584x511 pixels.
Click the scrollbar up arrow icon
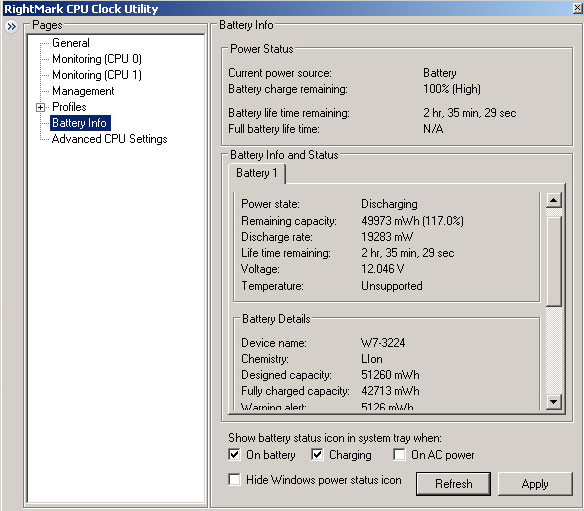[x=554, y=200]
